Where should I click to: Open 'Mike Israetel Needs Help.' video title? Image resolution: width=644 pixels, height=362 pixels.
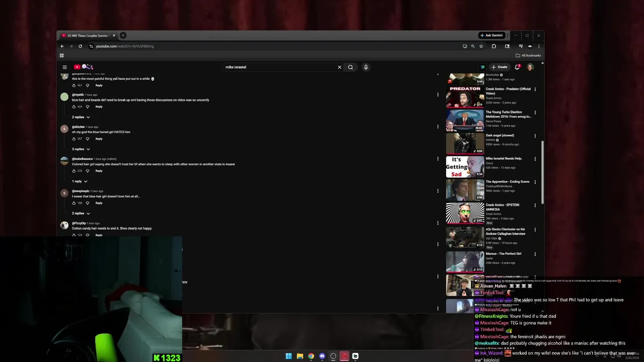[x=504, y=158]
